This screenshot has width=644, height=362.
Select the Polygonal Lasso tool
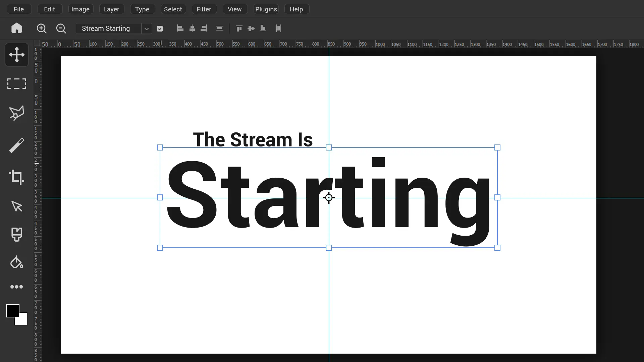[x=17, y=113]
